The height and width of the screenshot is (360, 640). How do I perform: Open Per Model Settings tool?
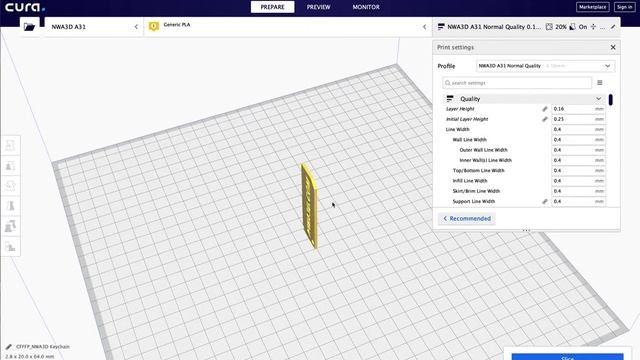coord(10,226)
